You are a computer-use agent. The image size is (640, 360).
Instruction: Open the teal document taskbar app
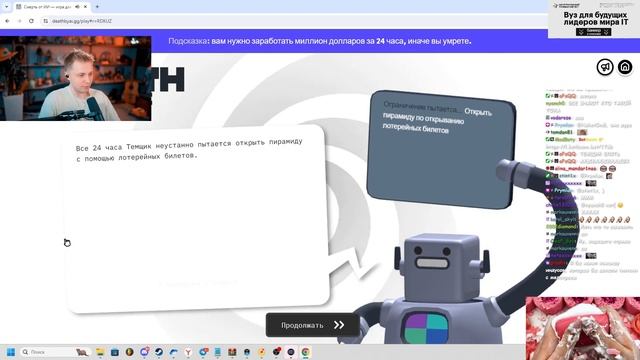(218, 352)
